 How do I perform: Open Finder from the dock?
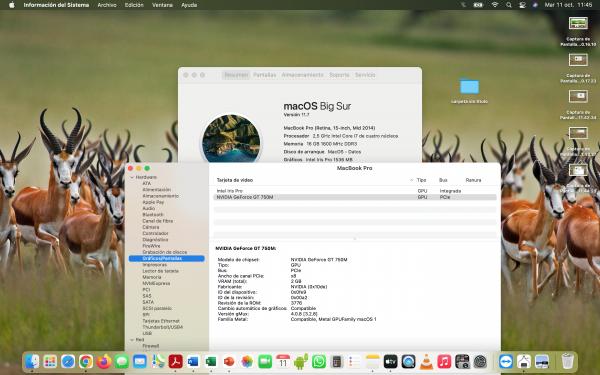[32, 362]
